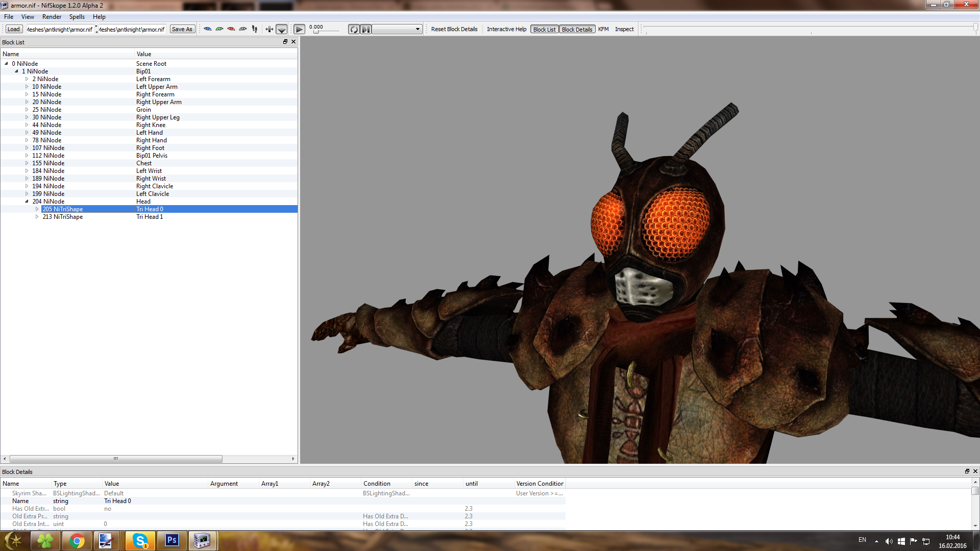The height and width of the screenshot is (551, 980).
Task: Close the Block List panel
Action: pos(293,42)
